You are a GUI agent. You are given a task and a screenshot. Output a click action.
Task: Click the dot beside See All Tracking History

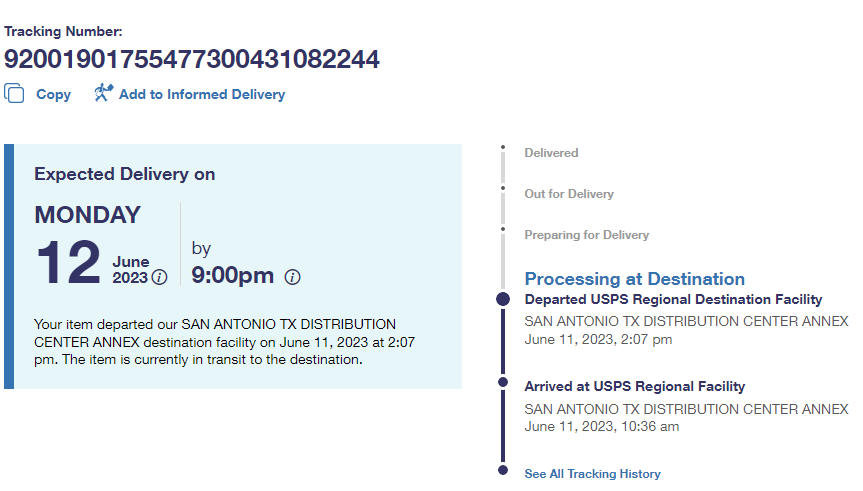tap(503, 469)
